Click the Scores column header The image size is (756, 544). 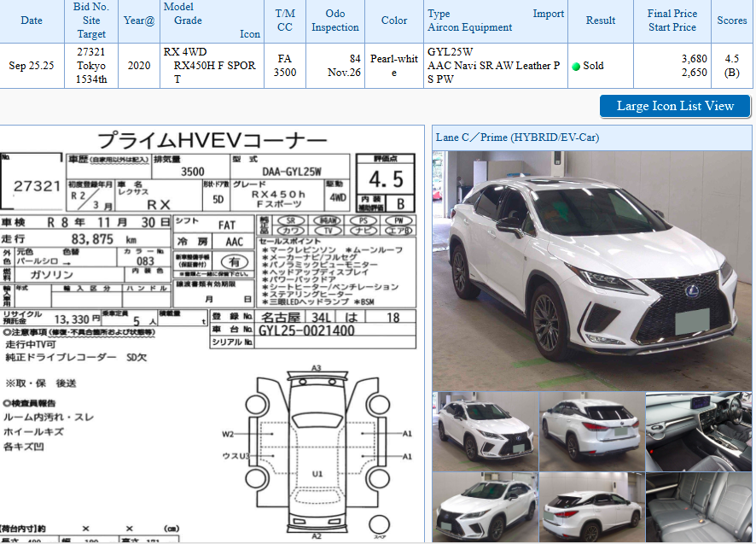point(732,20)
